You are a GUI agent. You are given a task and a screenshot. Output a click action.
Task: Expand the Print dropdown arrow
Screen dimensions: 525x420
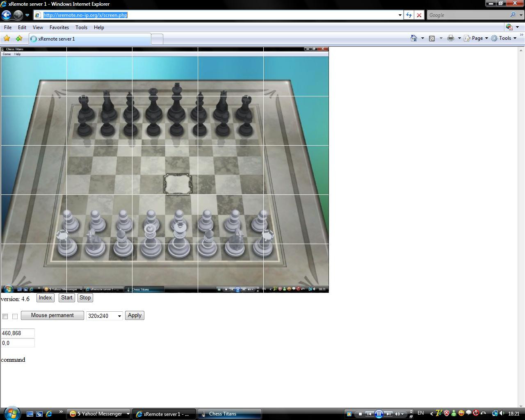click(459, 38)
